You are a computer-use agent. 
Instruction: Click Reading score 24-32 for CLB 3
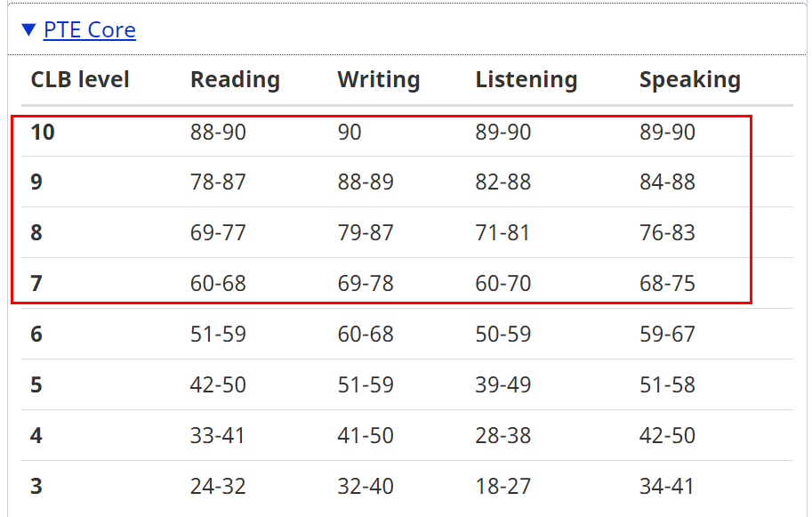tap(218, 487)
